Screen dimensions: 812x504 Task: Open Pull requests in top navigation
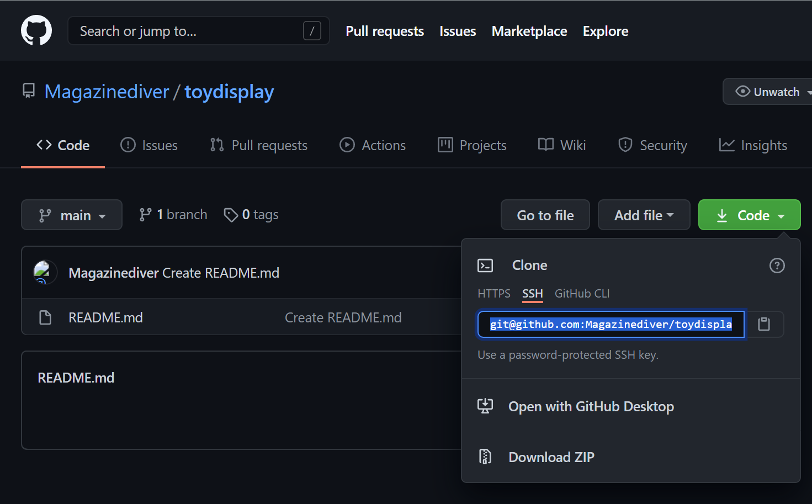(x=385, y=31)
